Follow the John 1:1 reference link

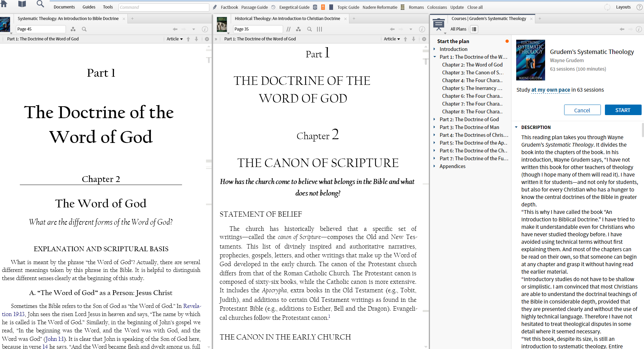[55, 339]
